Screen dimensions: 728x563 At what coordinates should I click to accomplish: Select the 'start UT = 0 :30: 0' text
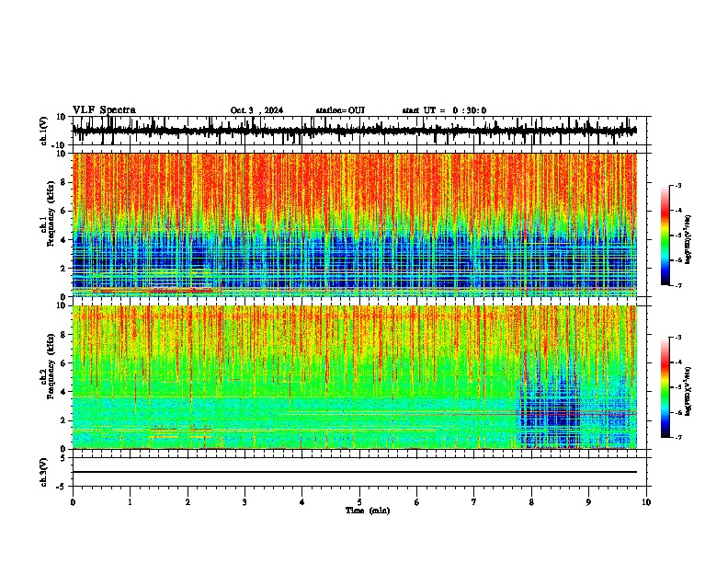[x=444, y=110]
